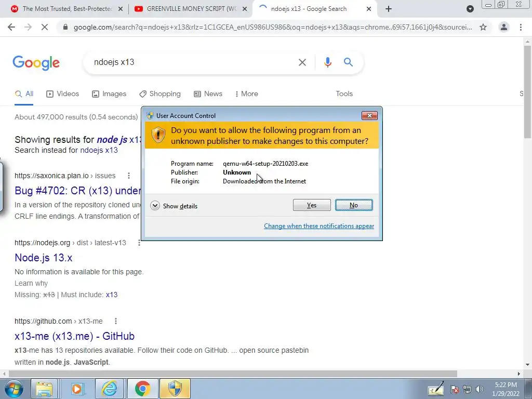Open Internet Explorer from taskbar
This screenshot has width=532, height=399.
click(110, 389)
